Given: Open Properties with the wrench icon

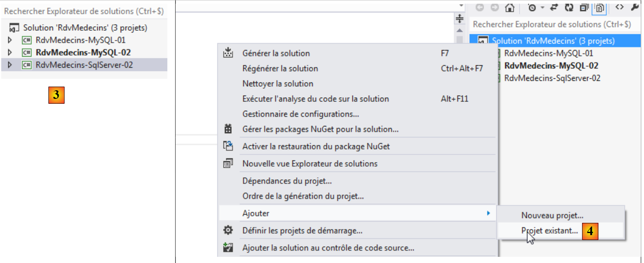Looking at the screenshot, I should tap(635, 7).
